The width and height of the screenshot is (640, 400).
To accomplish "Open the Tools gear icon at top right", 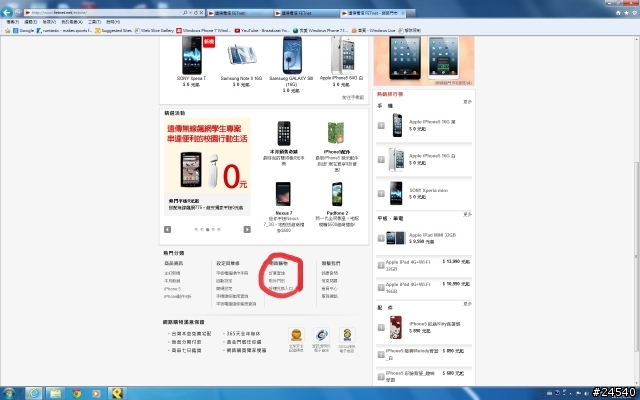I will [x=635, y=13].
